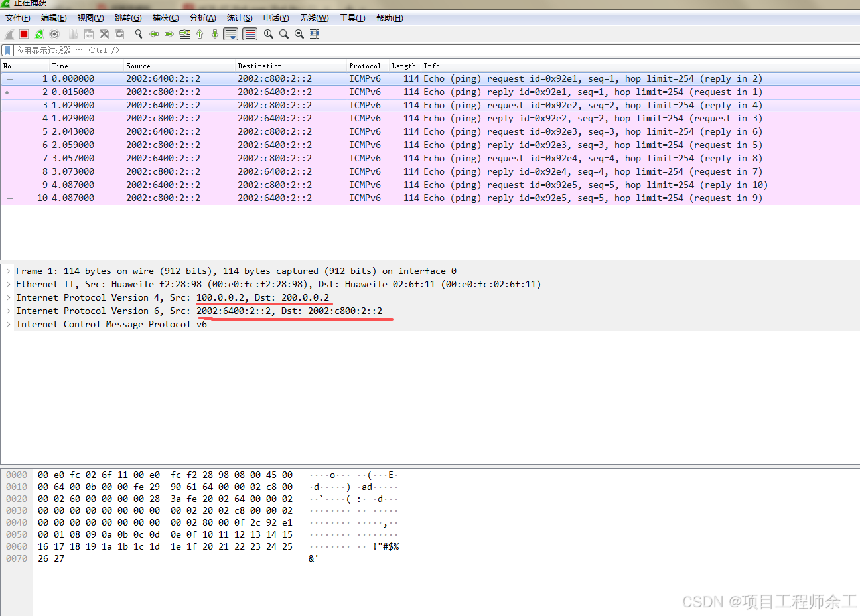This screenshot has width=860, height=616.
Task: Sort by the Time column header
Action: tap(86, 66)
